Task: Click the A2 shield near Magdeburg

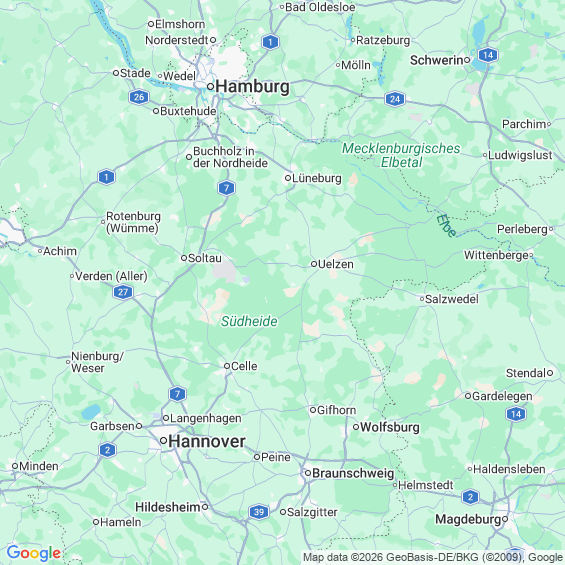Action: pos(470,497)
